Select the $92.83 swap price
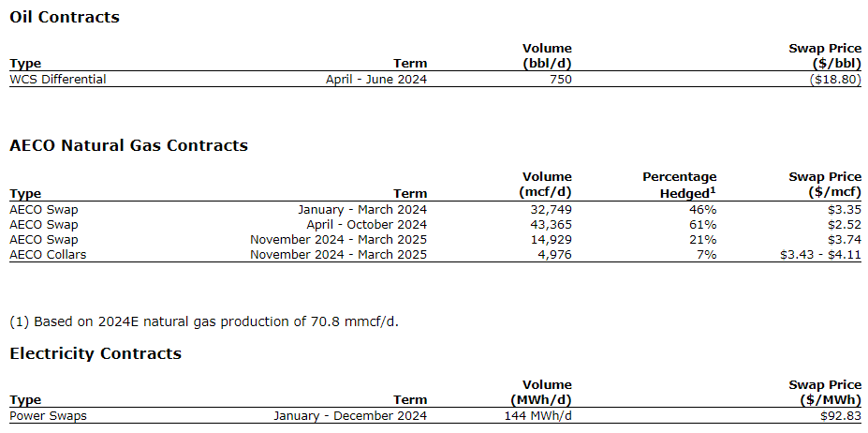868x433 pixels. (x=841, y=416)
